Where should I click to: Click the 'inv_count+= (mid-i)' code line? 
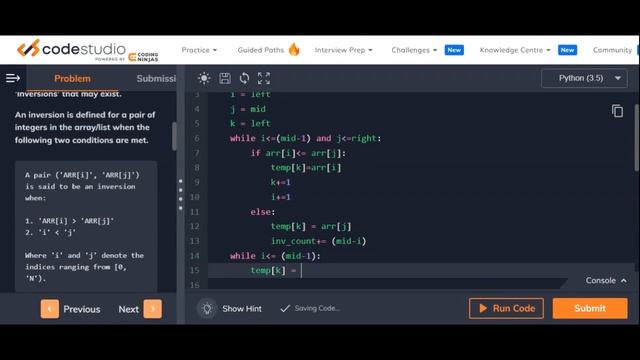(318, 241)
